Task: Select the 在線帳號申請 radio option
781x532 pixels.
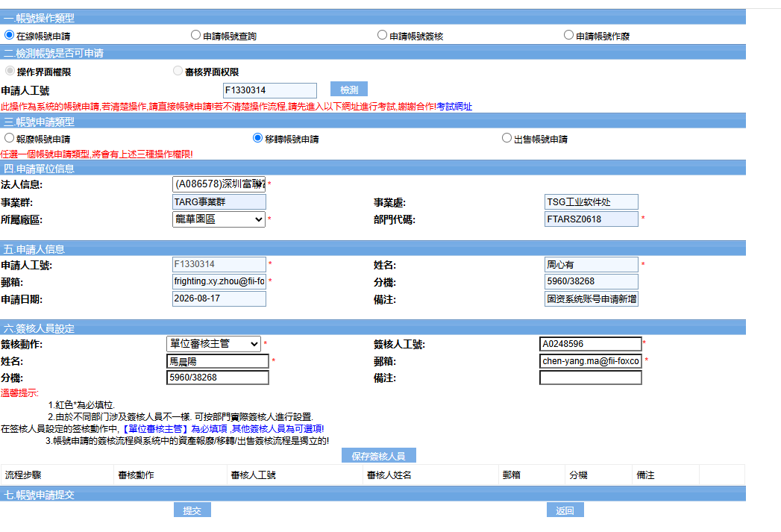Action: [x=9, y=35]
